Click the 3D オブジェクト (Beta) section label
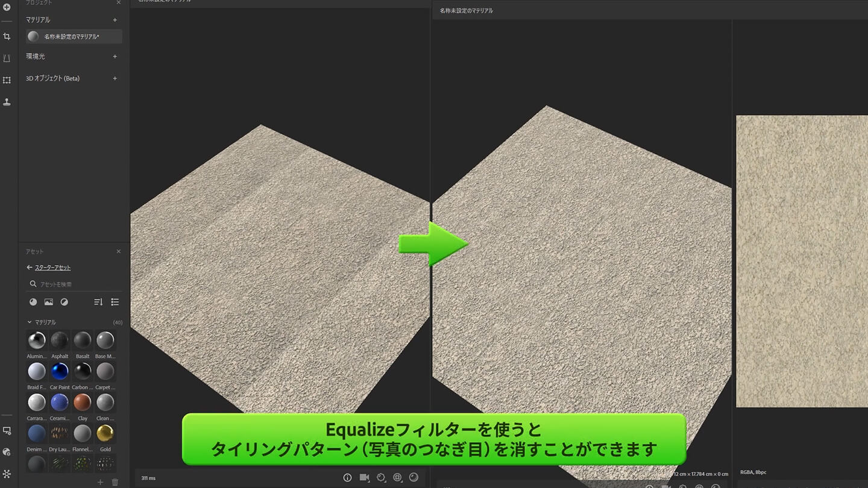 (x=52, y=78)
